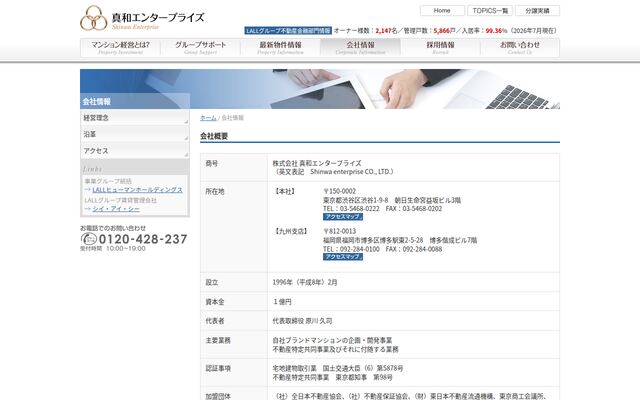
Task: Click the 1億円 capital value
Action: 282,302
